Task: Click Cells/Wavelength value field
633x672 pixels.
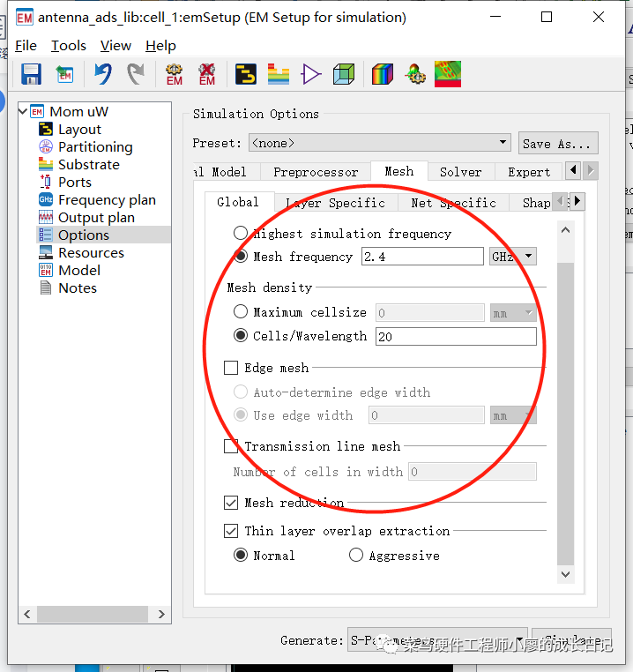Action: coord(456,336)
